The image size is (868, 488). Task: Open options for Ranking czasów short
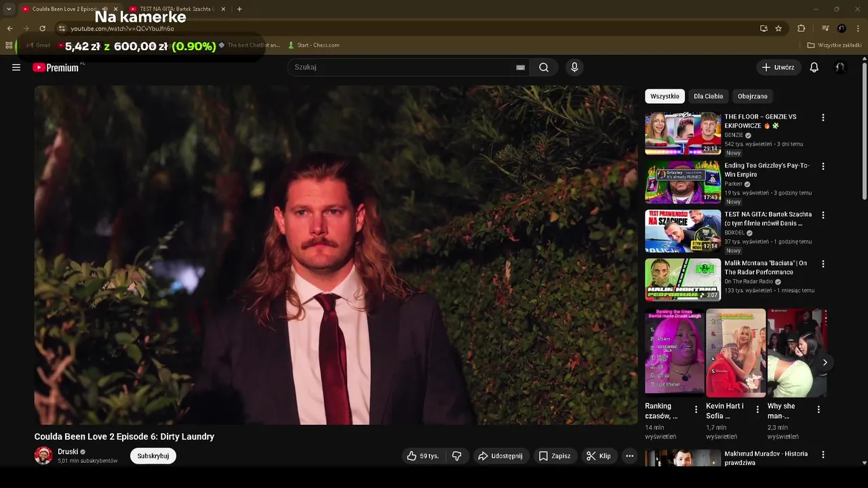point(696,409)
